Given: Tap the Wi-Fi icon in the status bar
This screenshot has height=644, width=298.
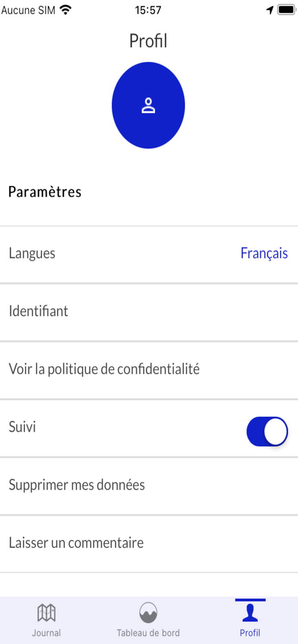Looking at the screenshot, I should click(x=65, y=9).
